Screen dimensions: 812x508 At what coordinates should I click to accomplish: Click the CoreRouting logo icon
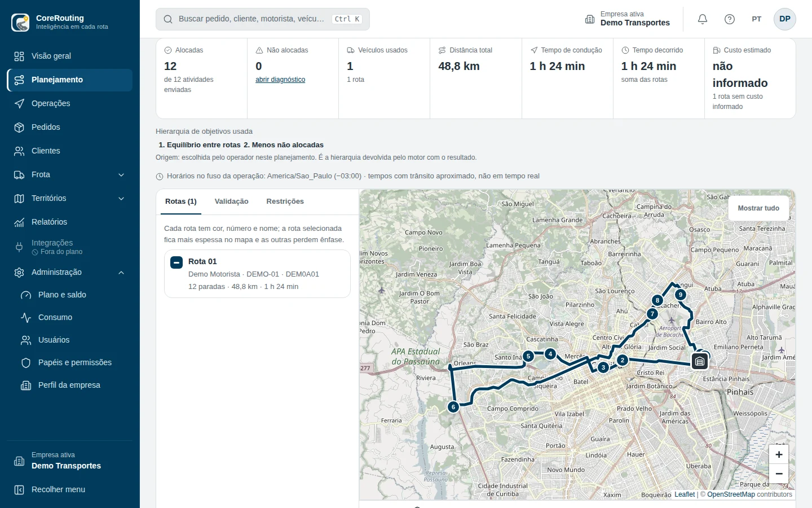(x=20, y=23)
